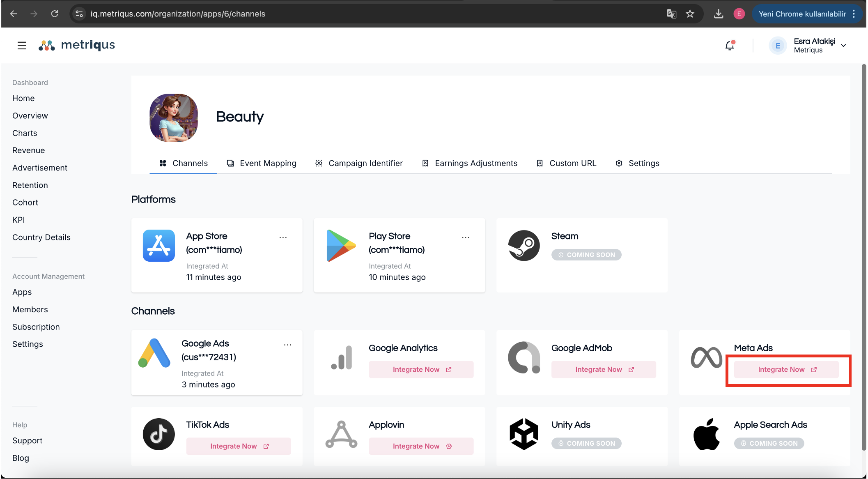Open Blog in Help section
This screenshot has height=479, width=868.
click(21, 458)
